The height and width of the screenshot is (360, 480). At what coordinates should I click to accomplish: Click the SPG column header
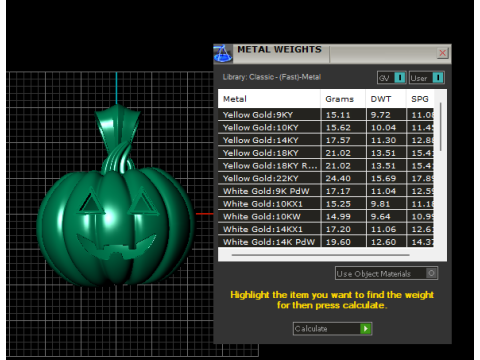[420, 99]
